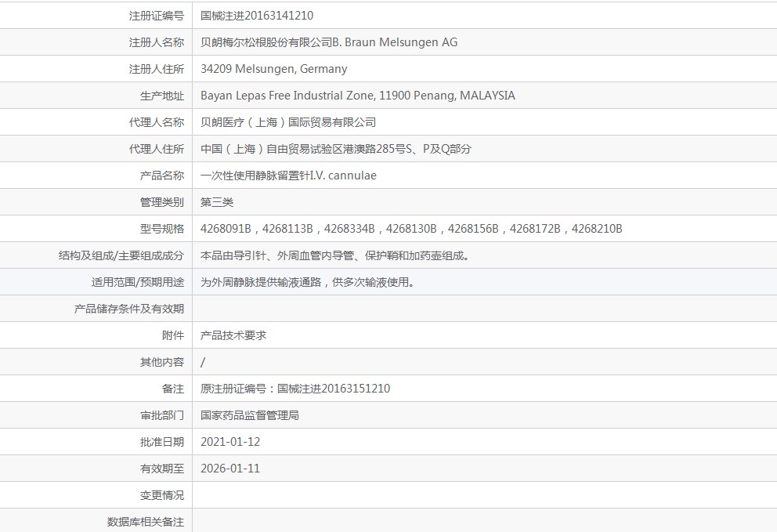This screenshot has height=532, width=777.
Task: Click the 审批部门 label
Action: click(x=162, y=415)
